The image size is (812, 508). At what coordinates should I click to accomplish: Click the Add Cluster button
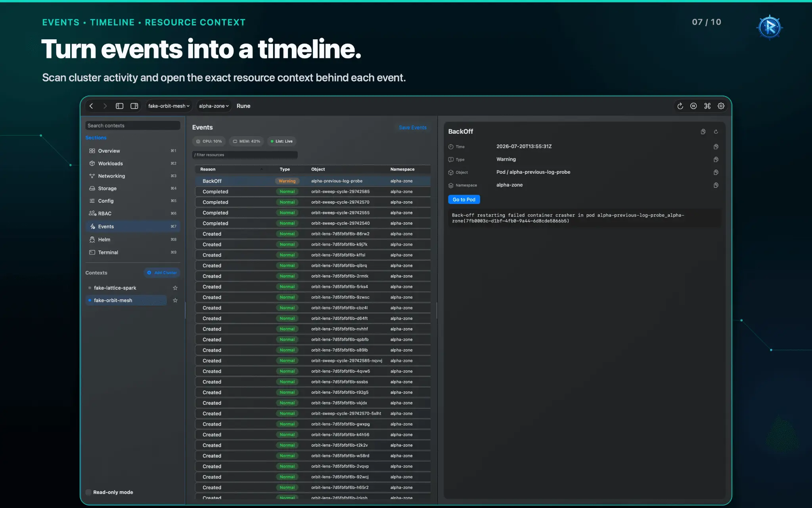tap(162, 273)
